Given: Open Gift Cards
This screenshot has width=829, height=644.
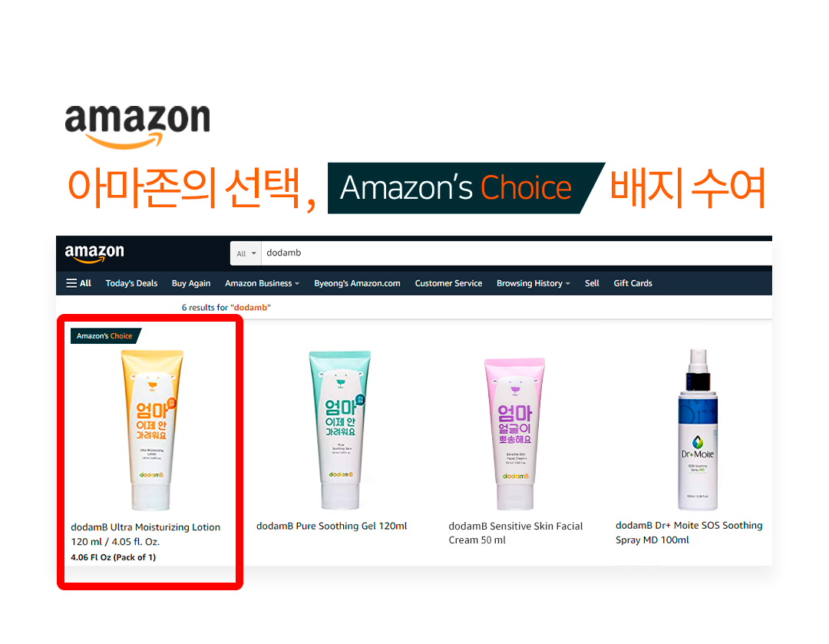Looking at the screenshot, I should point(632,283).
